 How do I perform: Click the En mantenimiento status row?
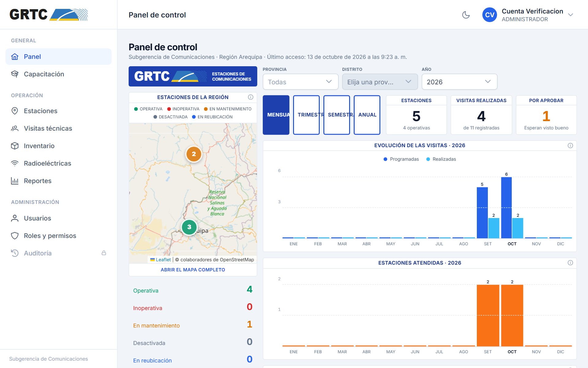point(193,325)
